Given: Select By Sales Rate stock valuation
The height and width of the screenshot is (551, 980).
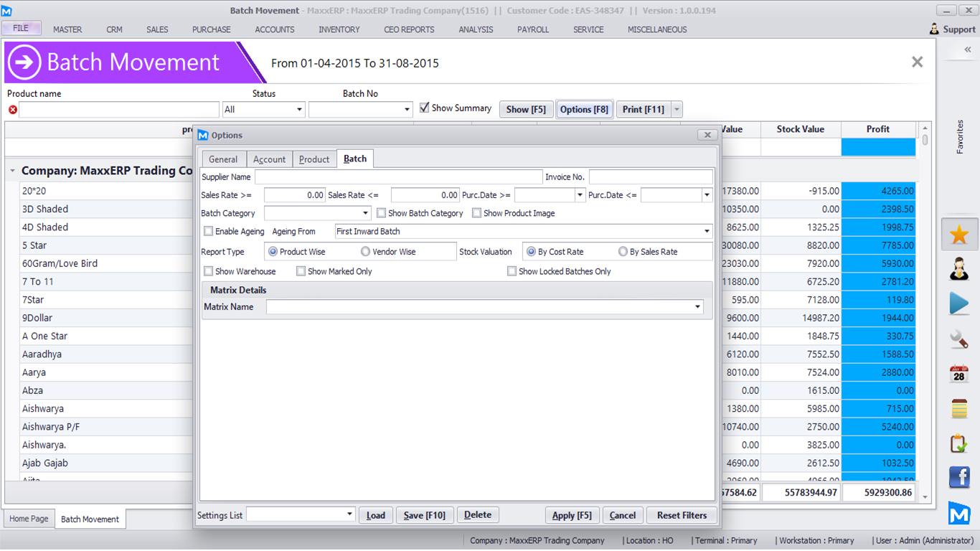Looking at the screenshot, I should tap(623, 252).
